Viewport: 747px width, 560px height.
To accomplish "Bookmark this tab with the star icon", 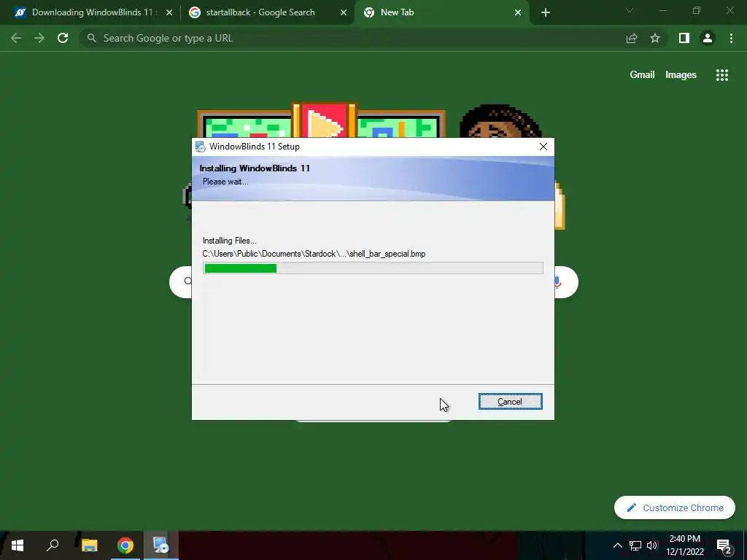I will point(655,38).
